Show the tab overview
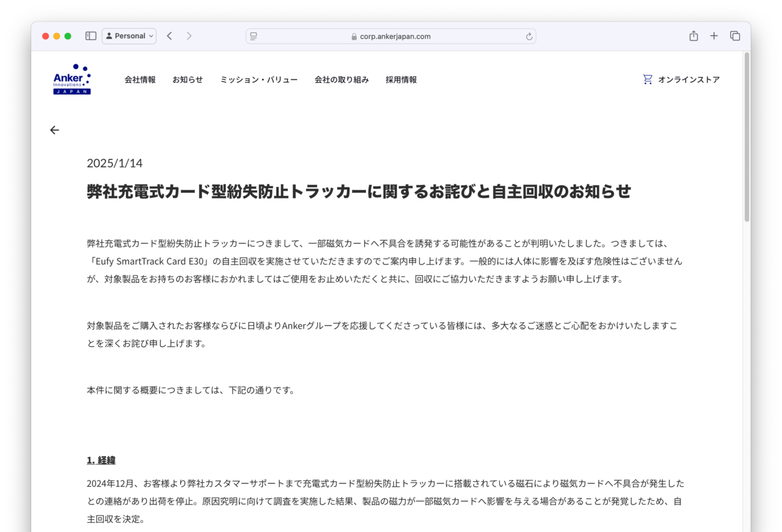 point(735,36)
